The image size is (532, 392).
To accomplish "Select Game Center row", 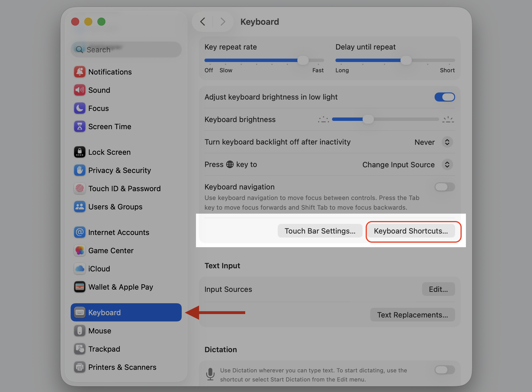I will 126,251.
